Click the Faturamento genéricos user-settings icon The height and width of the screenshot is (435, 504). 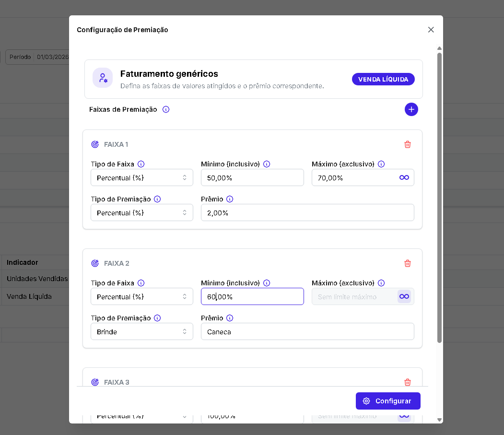click(x=103, y=78)
